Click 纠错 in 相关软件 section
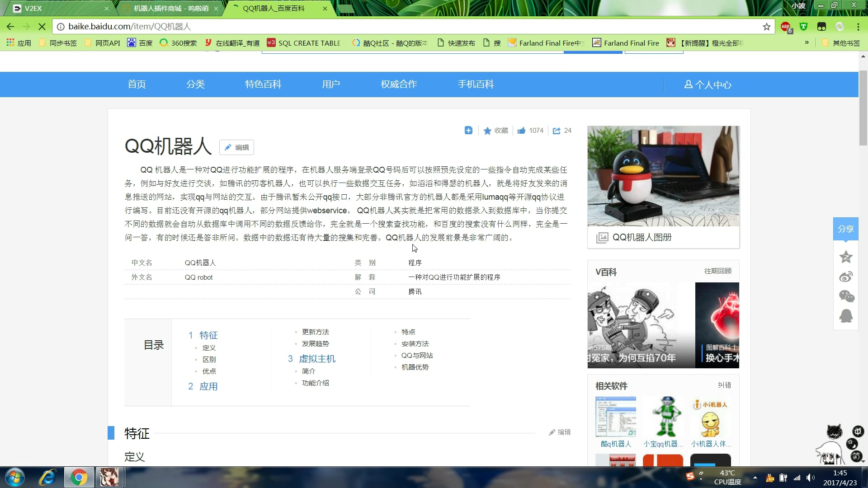This screenshot has width=868, height=488. 724,385
